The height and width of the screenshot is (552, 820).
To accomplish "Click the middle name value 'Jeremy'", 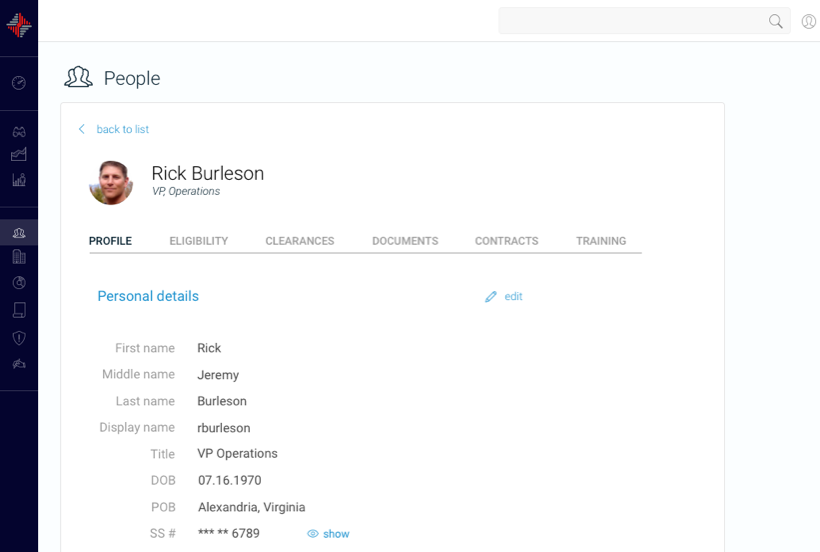I will pyautogui.click(x=218, y=375).
